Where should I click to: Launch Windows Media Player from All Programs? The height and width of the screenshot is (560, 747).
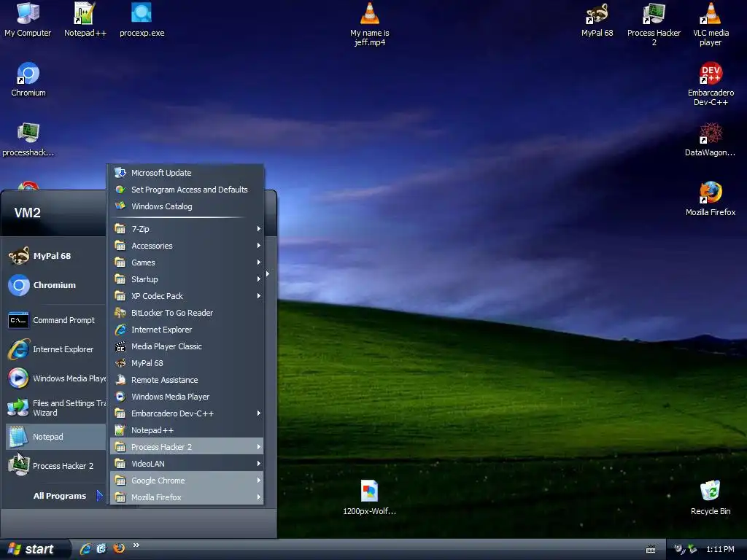point(187,397)
